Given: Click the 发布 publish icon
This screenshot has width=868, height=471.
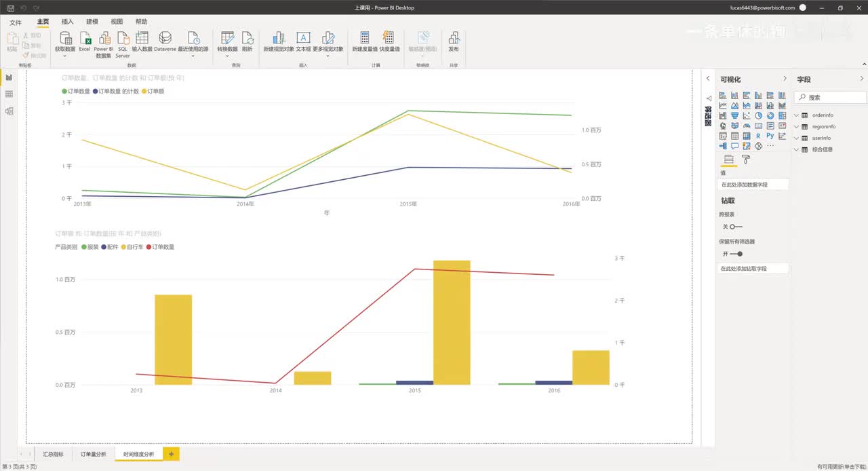Looking at the screenshot, I should coord(454,38).
